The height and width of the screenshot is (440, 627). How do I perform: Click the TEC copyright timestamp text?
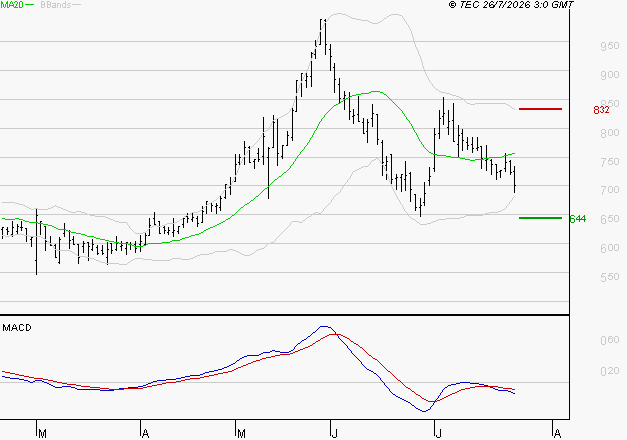[511, 5]
